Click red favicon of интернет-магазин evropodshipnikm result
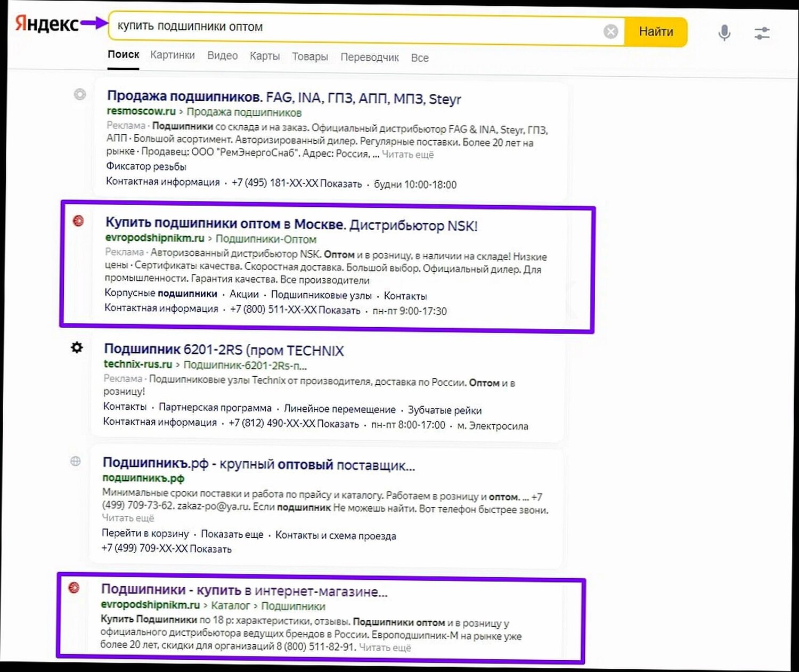This screenshot has height=672, width=799. [x=74, y=587]
